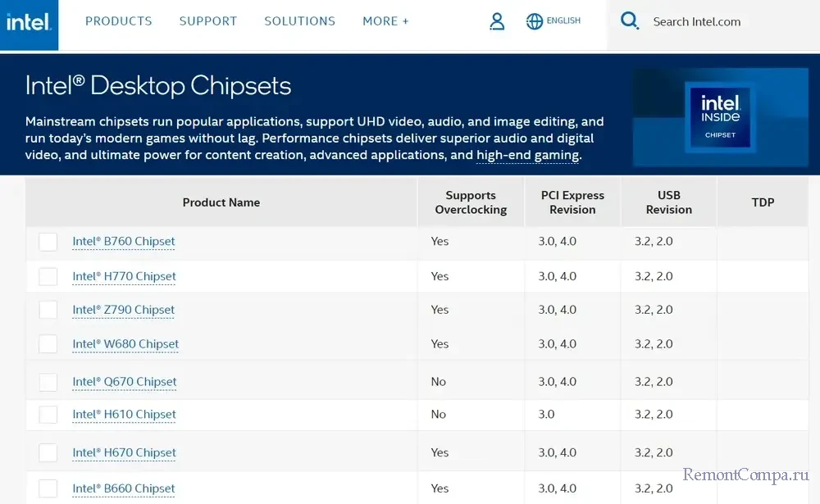Check the box for Intel B760 Chipset
The width and height of the screenshot is (820, 504).
coord(48,242)
